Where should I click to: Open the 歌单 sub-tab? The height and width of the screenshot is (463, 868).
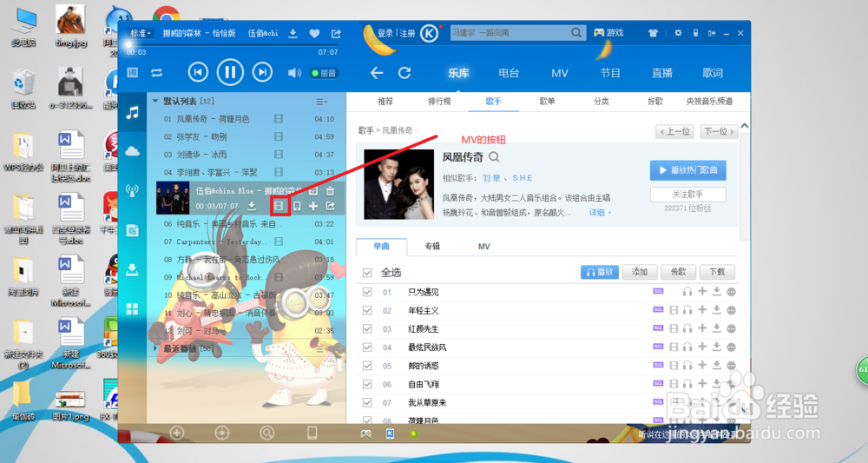click(547, 102)
